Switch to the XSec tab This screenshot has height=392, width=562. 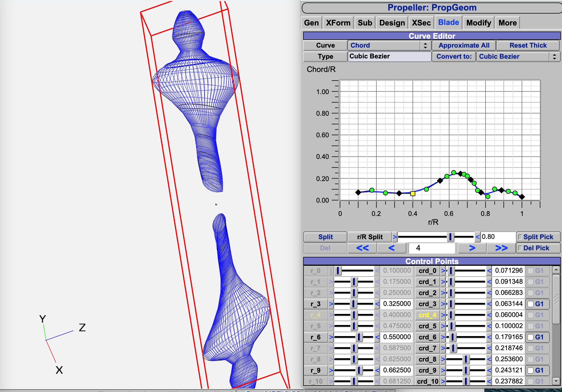coord(421,23)
